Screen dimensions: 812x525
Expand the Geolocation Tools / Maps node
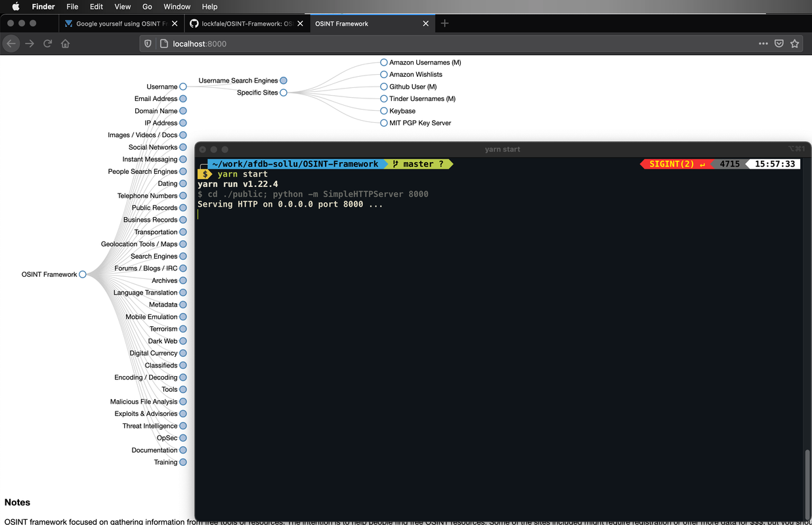(183, 244)
